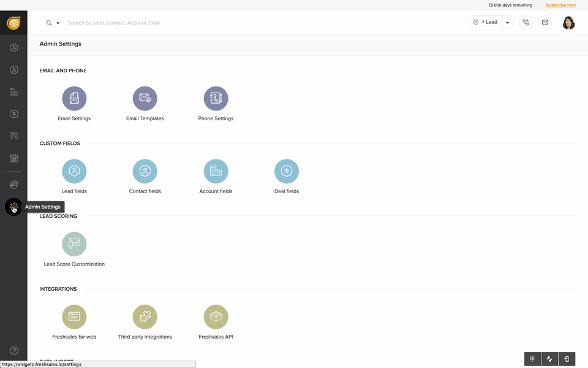The image size is (588, 368).
Task: Click the '13 trial days remaining' text
Action: tap(510, 6)
